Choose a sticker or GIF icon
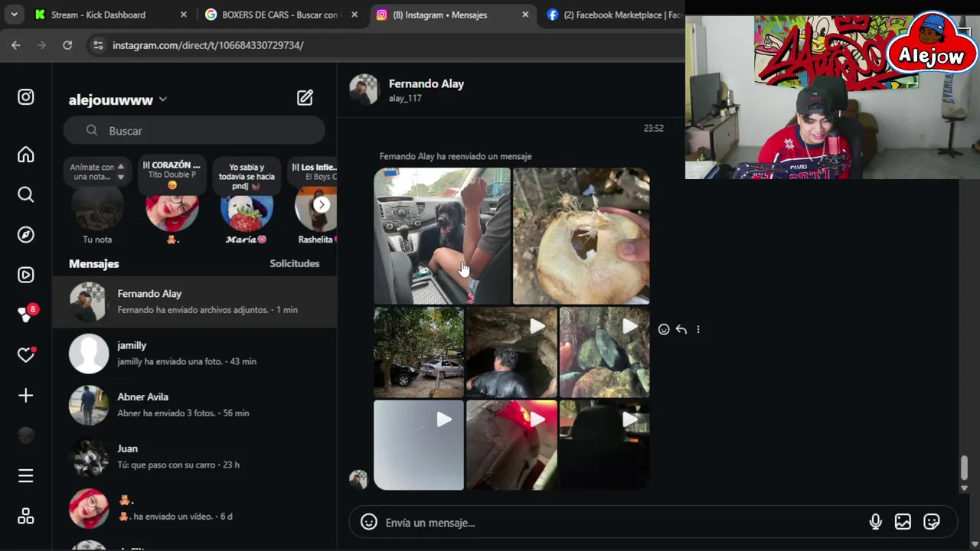The width and height of the screenshot is (980, 551). [931, 522]
